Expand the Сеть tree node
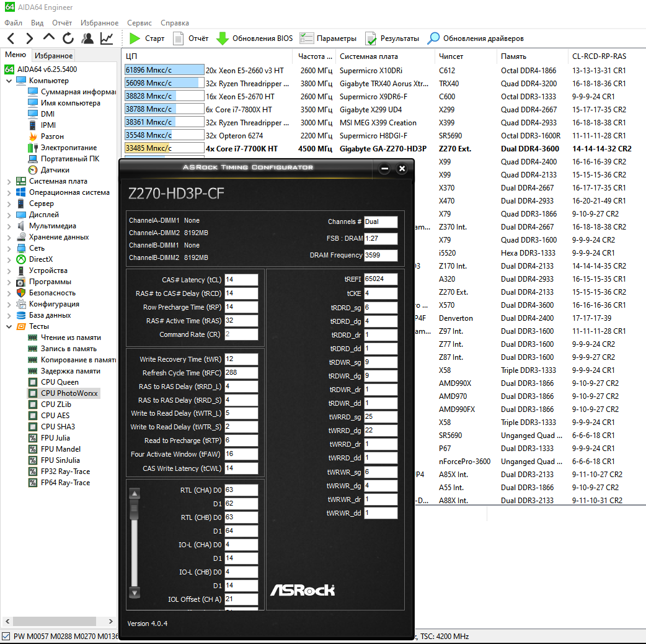The width and height of the screenshot is (646, 644). point(9,248)
